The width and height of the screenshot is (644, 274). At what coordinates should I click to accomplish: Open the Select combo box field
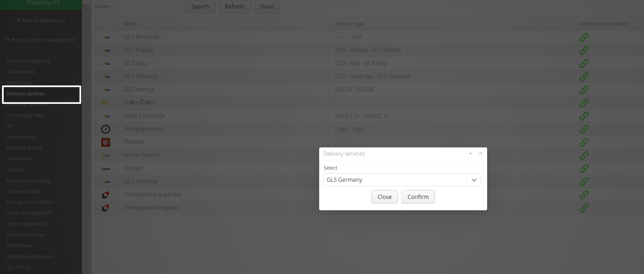click(x=395, y=180)
